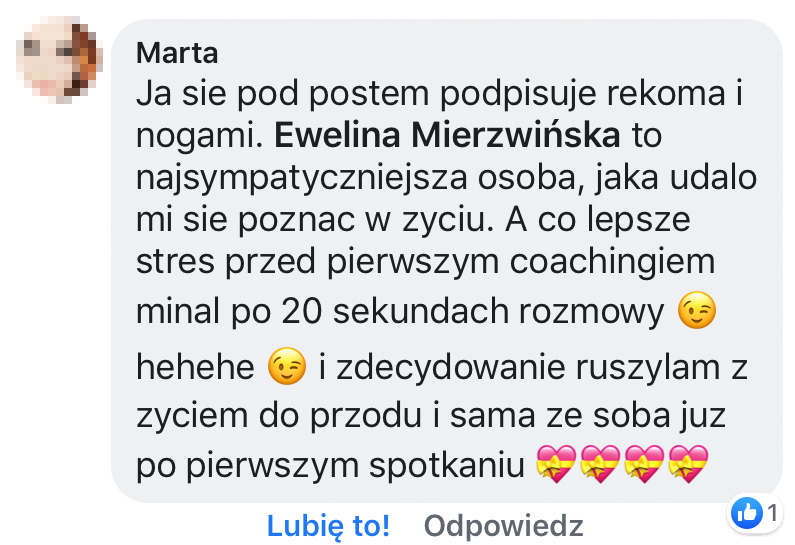795x545 pixels.
Task: Click the winking emoji after 'rozmowy'
Action: click(697, 310)
